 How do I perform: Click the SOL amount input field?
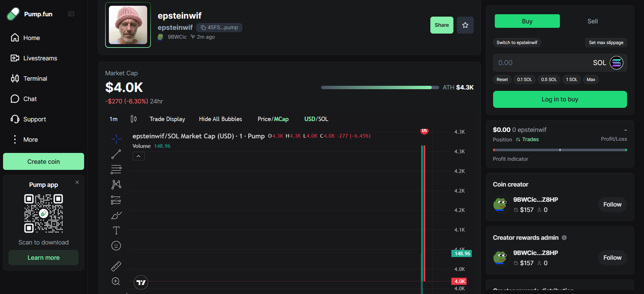tap(560, 63)
